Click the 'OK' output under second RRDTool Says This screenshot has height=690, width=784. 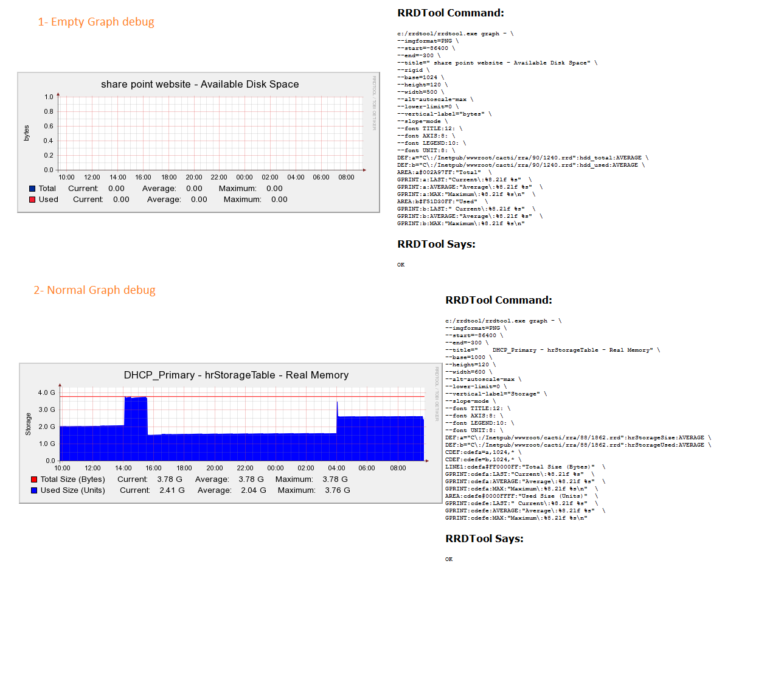tap(449, 559)
